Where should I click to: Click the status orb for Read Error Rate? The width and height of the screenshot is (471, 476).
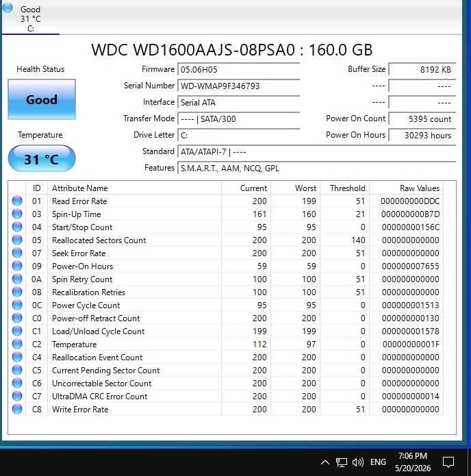pyautogui.click(x=17, y=201)
